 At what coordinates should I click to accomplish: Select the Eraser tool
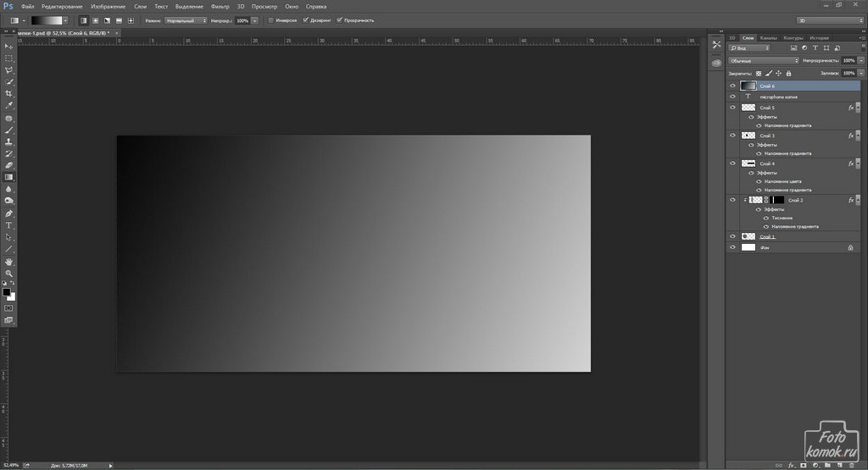(8, 165)
